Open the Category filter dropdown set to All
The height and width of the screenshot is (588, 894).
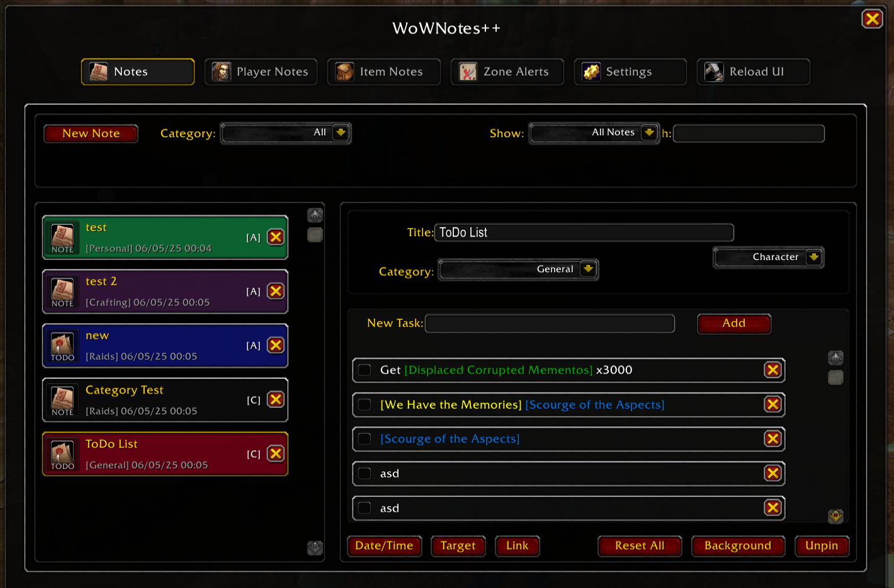[x=285, y=133]
